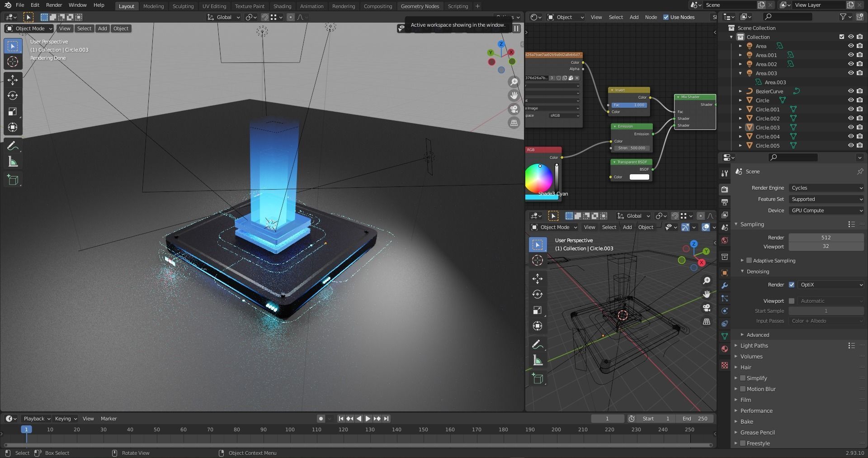Open the File menu
868x458 pixels.
coord(20,5)
